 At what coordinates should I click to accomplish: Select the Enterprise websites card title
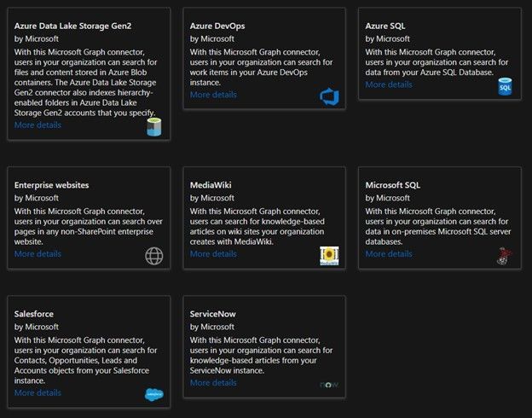(x=51, y=185)
